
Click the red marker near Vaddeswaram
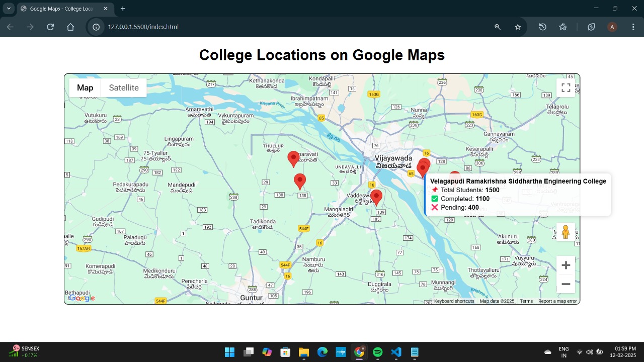[376, 198]
